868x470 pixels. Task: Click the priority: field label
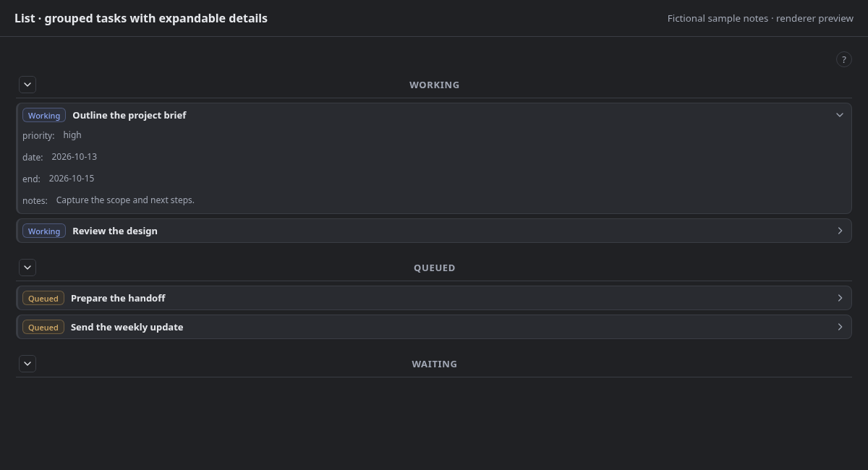[x=38, y=136]
